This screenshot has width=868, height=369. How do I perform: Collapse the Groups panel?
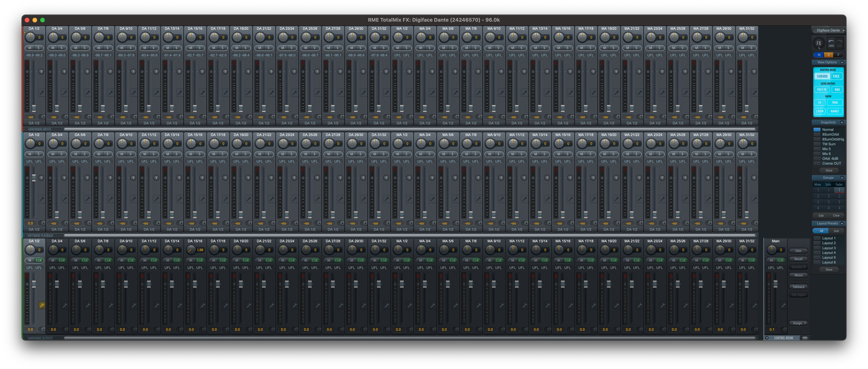842,178
